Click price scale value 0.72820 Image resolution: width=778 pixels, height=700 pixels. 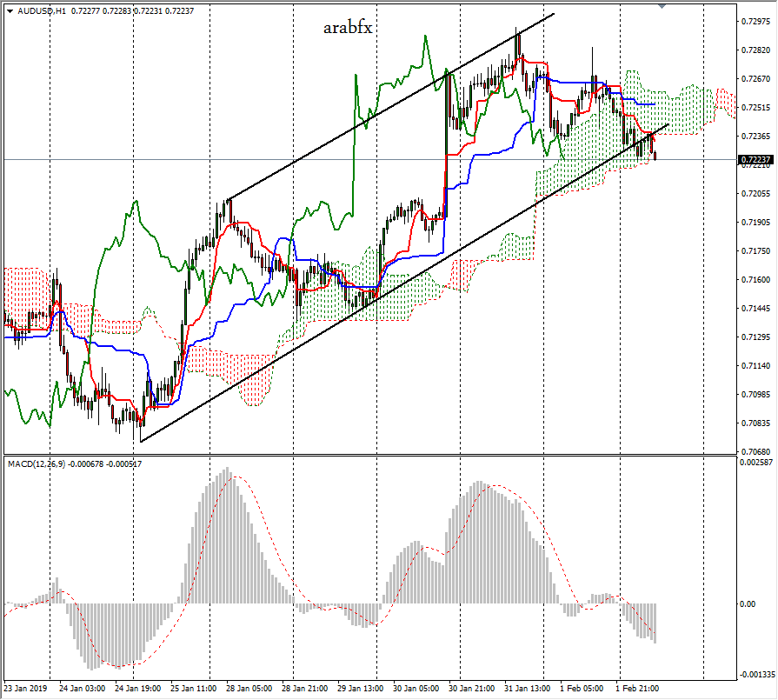pos(755,50)
